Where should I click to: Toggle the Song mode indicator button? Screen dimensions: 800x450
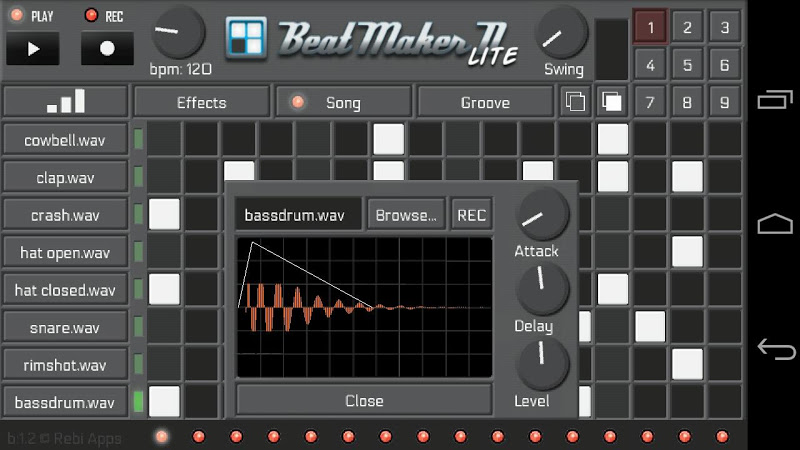(343, 102)
